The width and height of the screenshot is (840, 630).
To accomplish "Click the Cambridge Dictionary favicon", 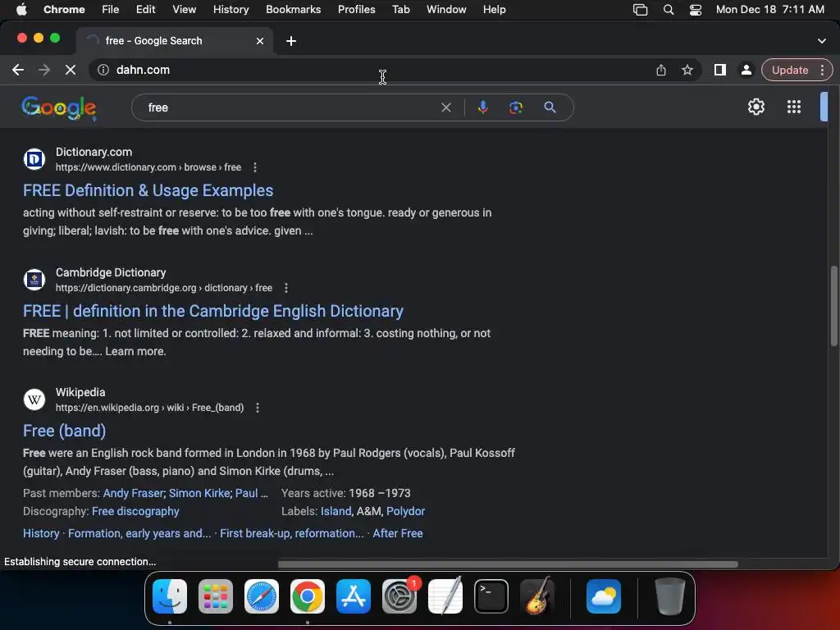I will pyautogui.click(x=34, y=280).
